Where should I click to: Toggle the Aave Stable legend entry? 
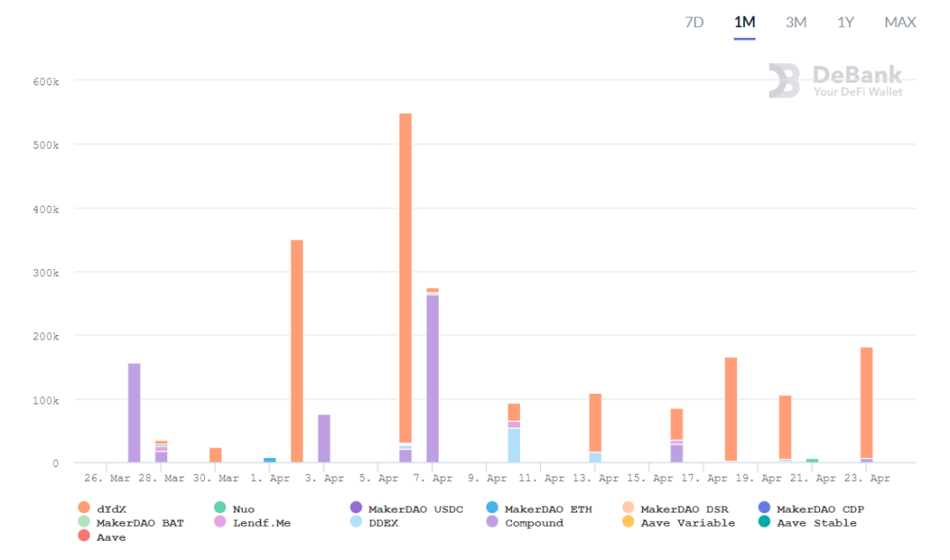pyautogui.click(x=815, y=523)
